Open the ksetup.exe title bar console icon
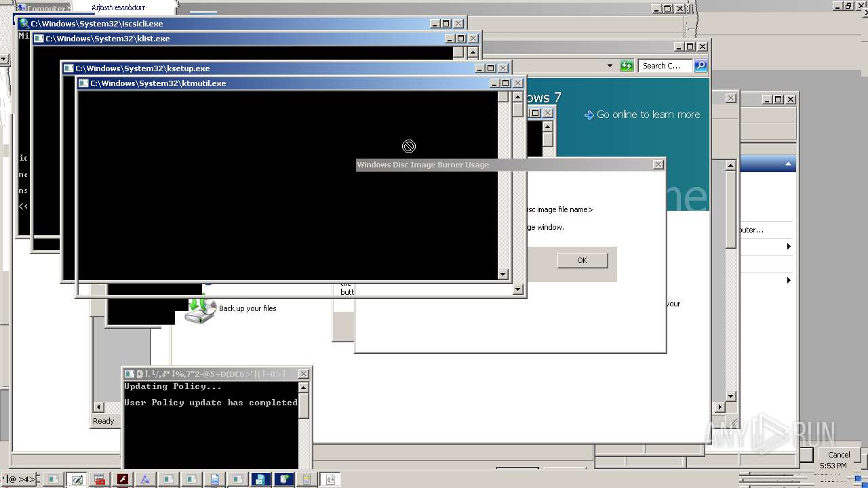 tap(68, 68)
